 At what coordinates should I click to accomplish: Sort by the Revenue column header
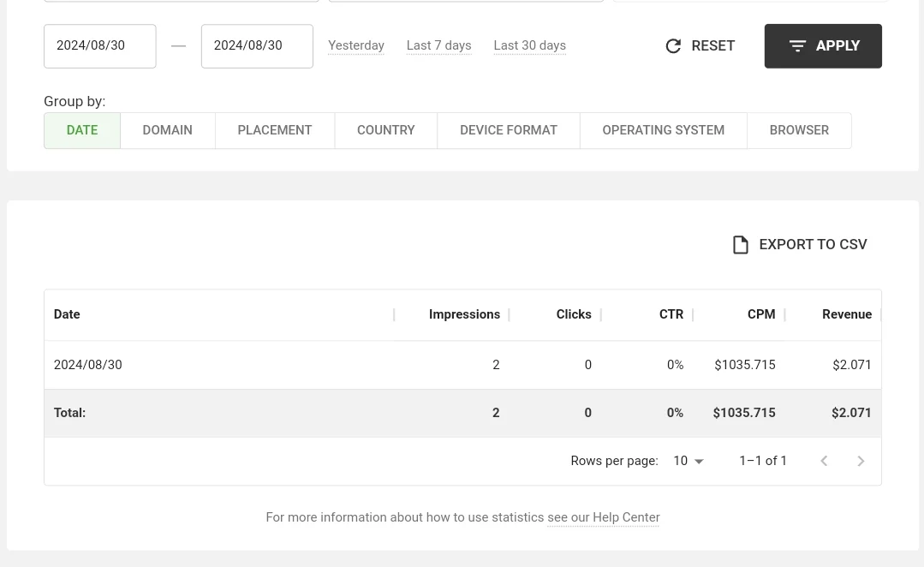[x=847, y=314]
